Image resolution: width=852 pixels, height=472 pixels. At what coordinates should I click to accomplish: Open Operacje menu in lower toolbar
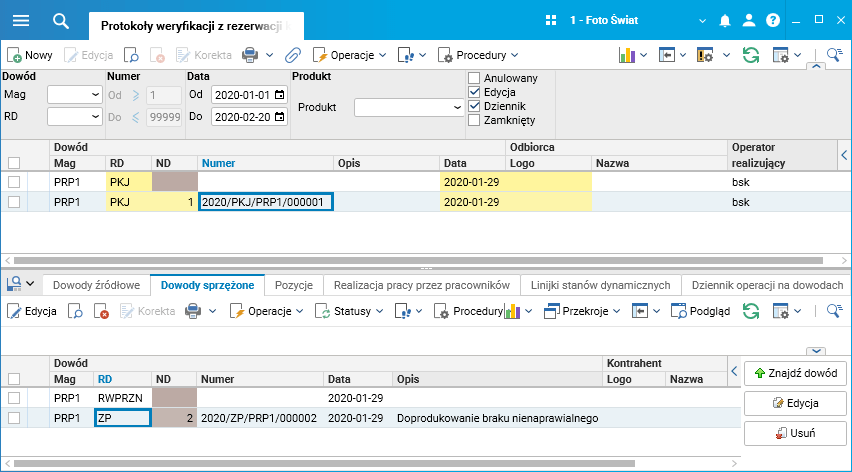point(266,311)
